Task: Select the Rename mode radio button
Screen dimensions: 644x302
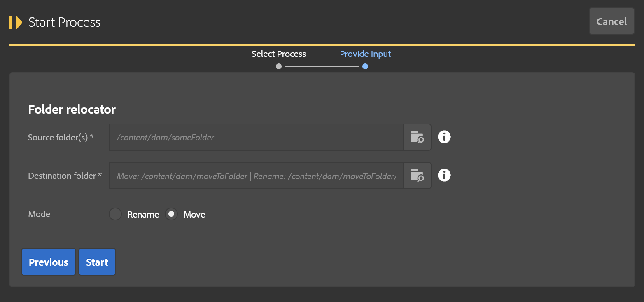Action: (x=115, y=214)
